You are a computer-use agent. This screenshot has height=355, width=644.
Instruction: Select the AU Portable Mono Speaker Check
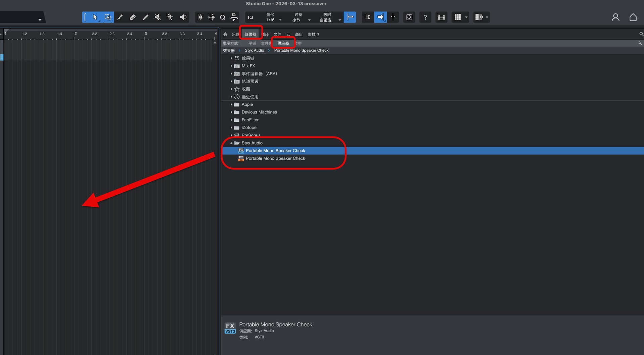[x=275, y=158]
